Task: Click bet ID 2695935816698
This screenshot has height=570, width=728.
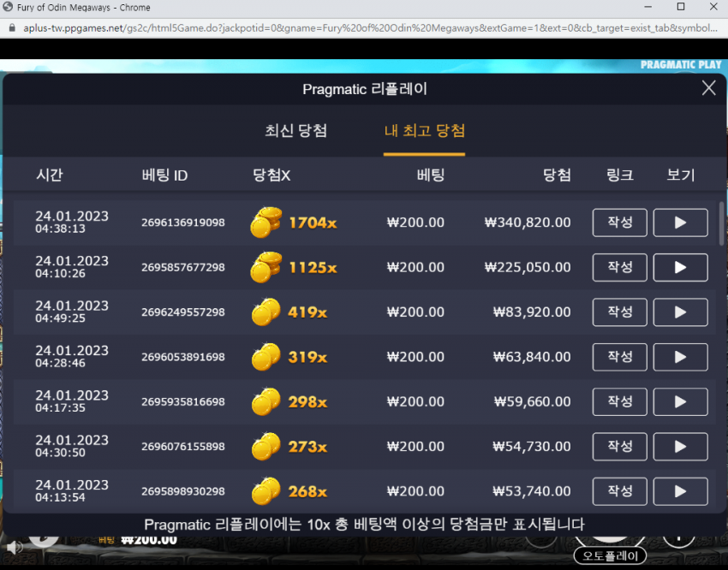Action: (x=183, y=401)
